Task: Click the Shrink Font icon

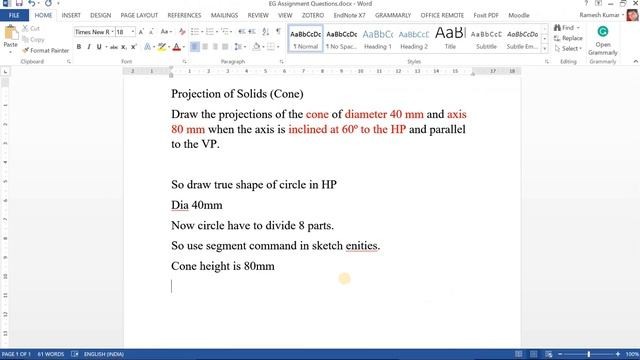Action: click(x=151, y=32)
